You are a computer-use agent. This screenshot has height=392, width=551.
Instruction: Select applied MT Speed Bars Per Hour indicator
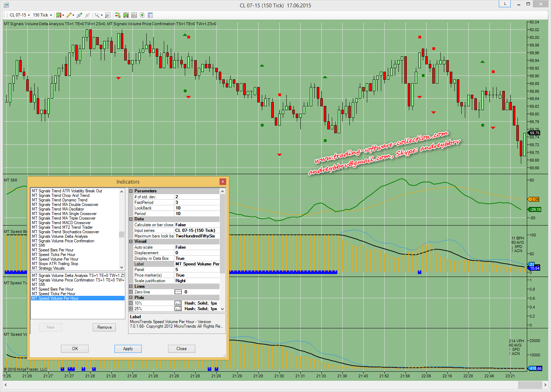(53, 289)
